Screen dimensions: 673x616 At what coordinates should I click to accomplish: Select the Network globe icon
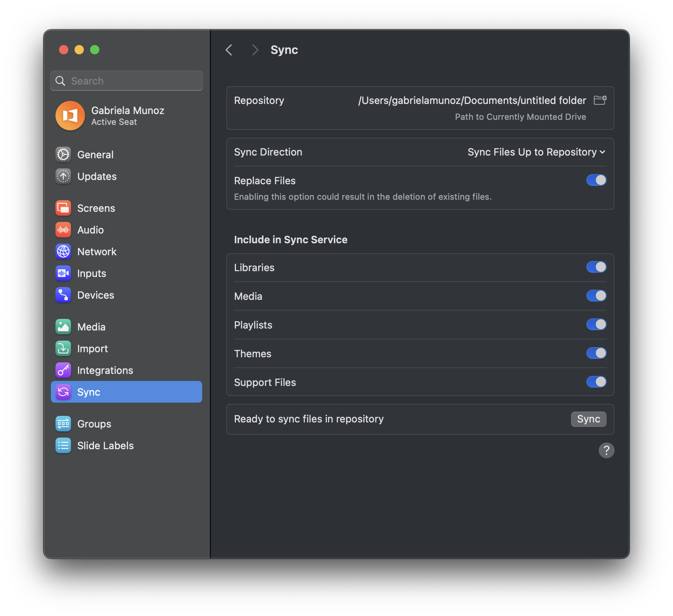[x=63, y=252]
